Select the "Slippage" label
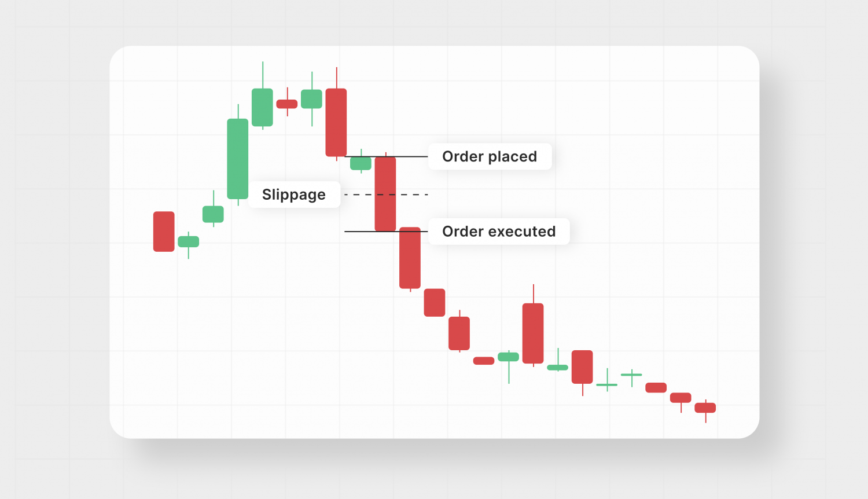Screen dimensions: 868x499 (294, 195)
